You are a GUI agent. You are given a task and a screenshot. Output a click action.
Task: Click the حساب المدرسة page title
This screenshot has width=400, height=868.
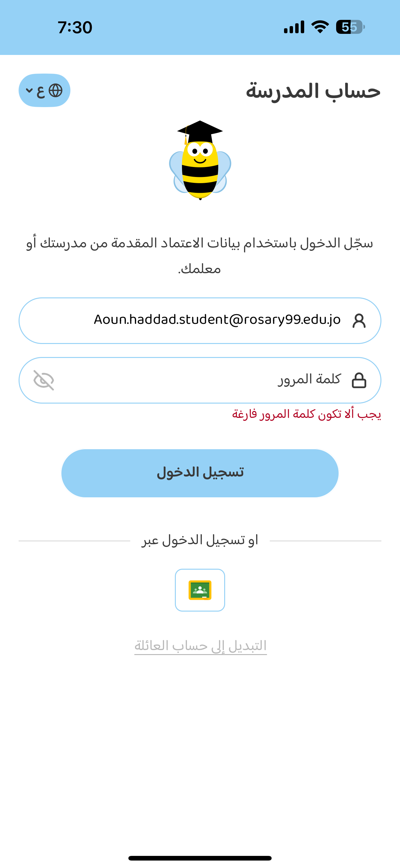313,91
